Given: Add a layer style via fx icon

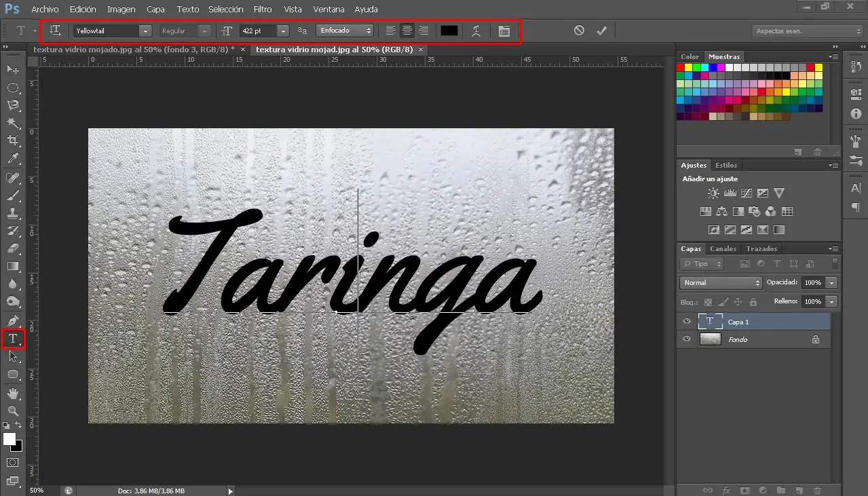Looking at the screenshot, I should coord(726,490).
